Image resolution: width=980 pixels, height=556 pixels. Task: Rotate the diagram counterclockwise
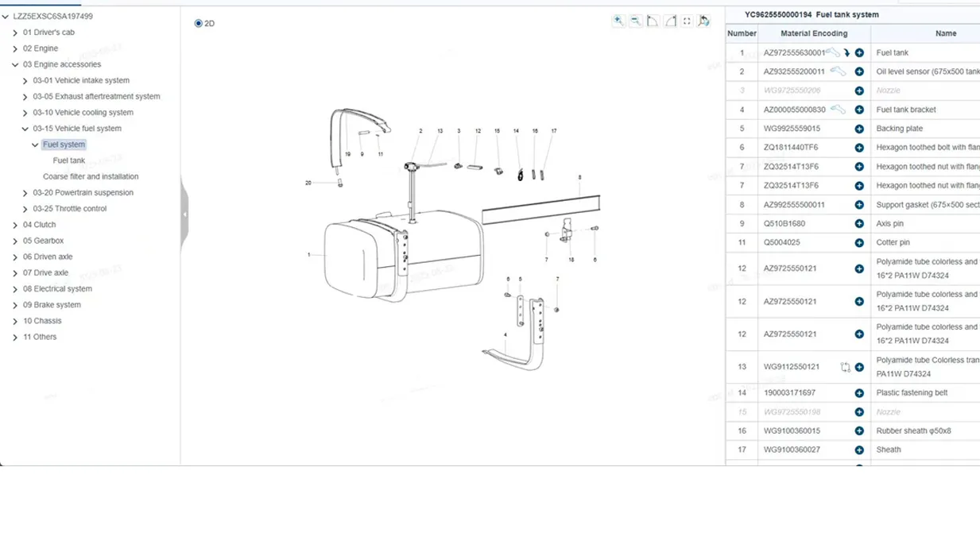[x=653, y=21]
